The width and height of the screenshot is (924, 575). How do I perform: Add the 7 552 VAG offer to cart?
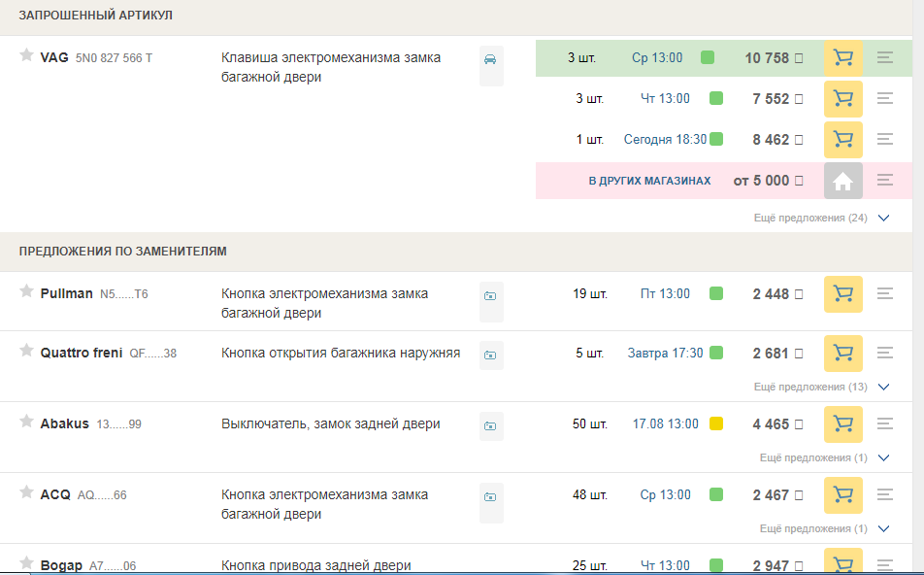click(x=842, y=99)
